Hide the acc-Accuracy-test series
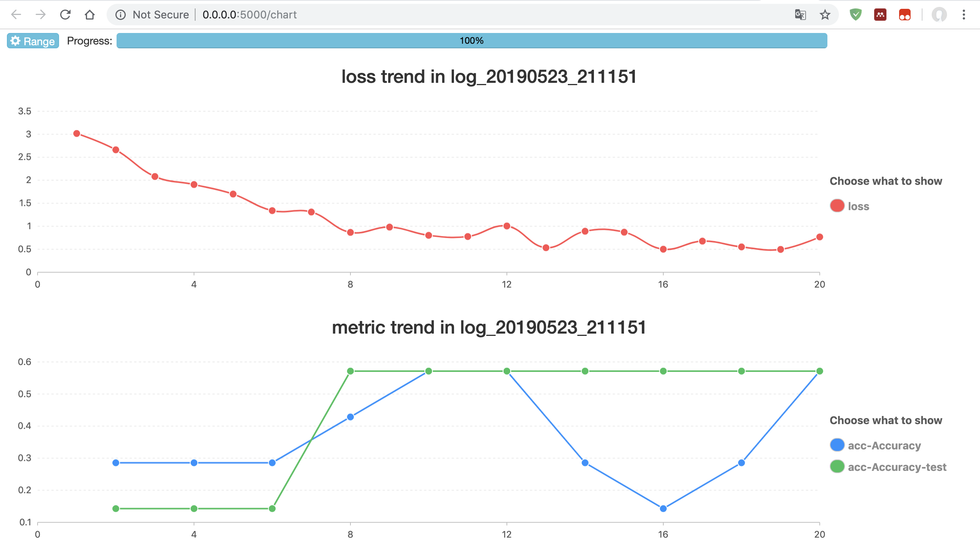Screen dimensions: 980x556 [x=888, y=467]
